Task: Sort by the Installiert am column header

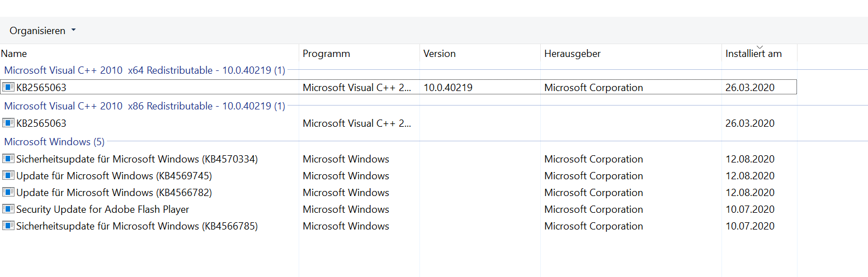Action: [x=753, y=54]
